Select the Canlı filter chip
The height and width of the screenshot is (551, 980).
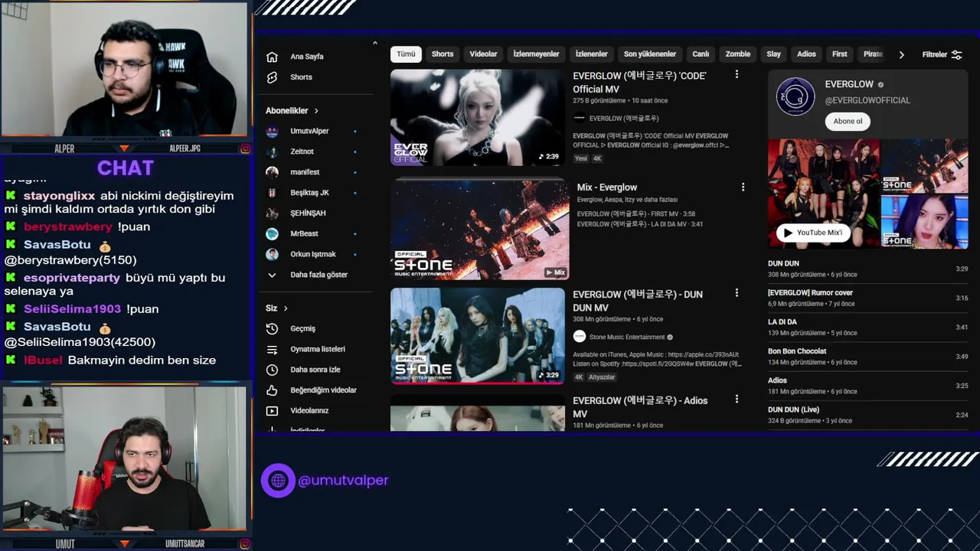click(x=701, y=54)
